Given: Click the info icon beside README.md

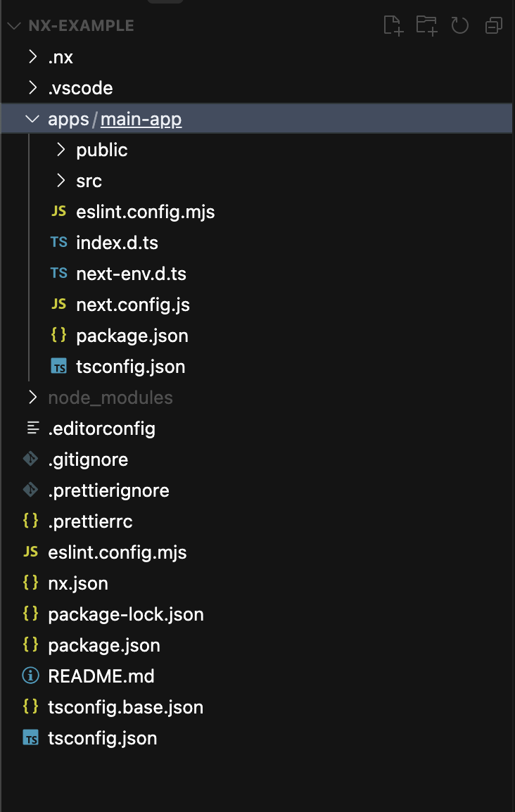Looking at the screenshot, I should 30,676.
